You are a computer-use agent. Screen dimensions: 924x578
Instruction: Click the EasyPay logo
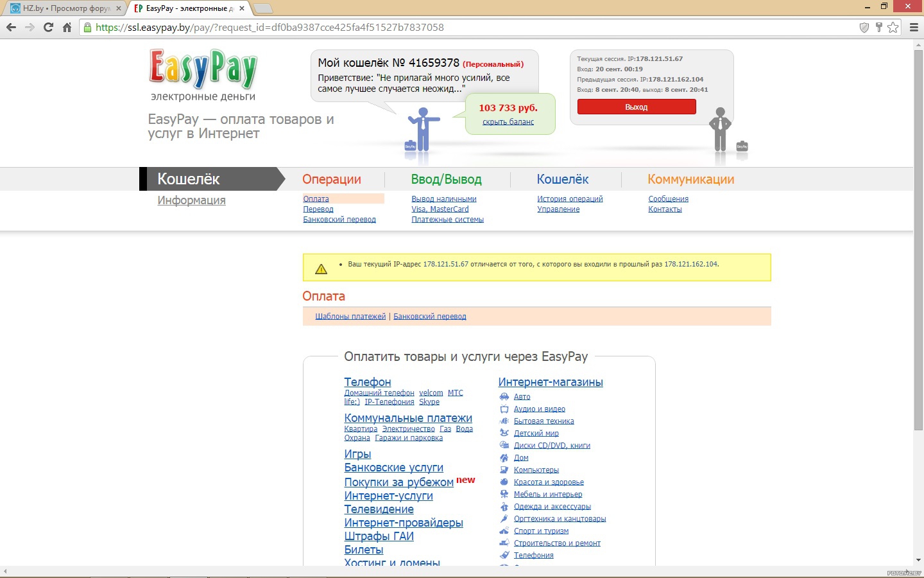pyautogui.click(x=203, y=69)
